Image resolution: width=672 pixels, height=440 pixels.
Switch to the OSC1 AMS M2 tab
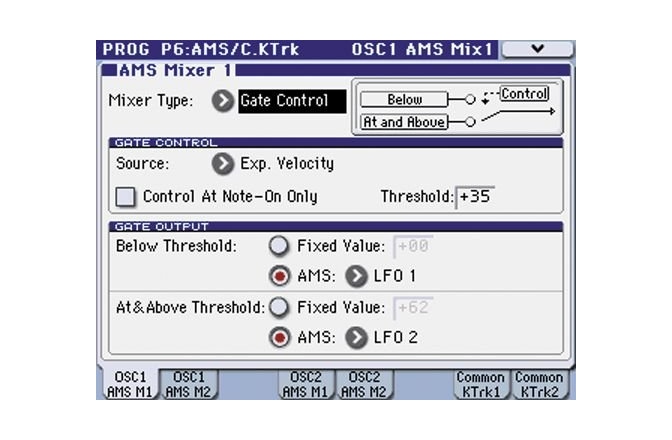[189, 384]
